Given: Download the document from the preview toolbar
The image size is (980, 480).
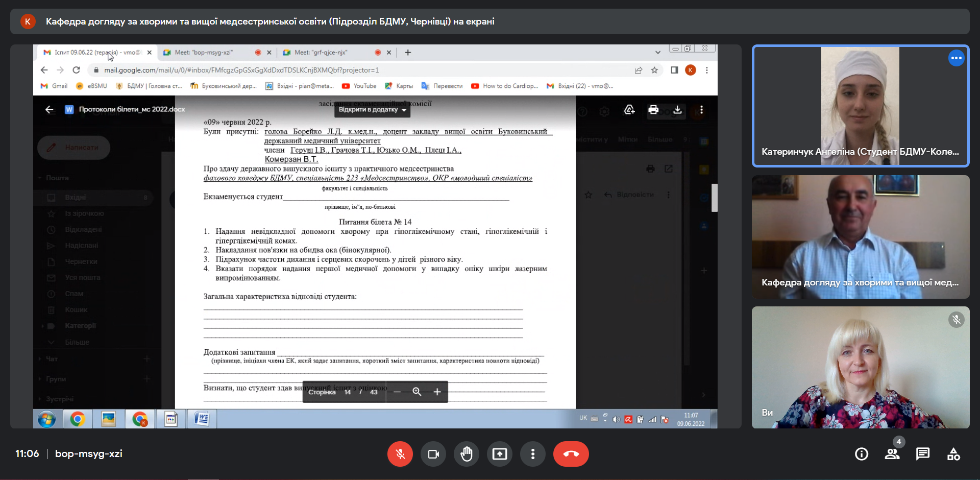Looking at the screenshot, I should pos(677,110).
